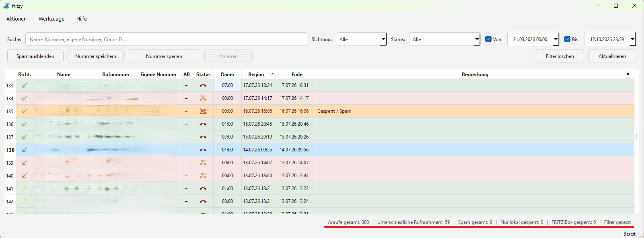Click the incoming arrow icon in row 137
The width and height of the screenshot is (644, 238).
click(25, 137)
